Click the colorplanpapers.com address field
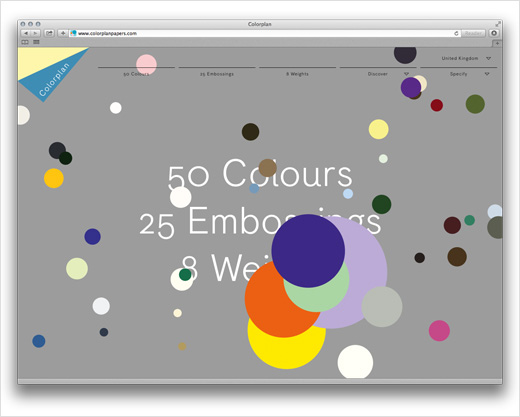This screenshot has height=417, width=520. pos(261,33)
